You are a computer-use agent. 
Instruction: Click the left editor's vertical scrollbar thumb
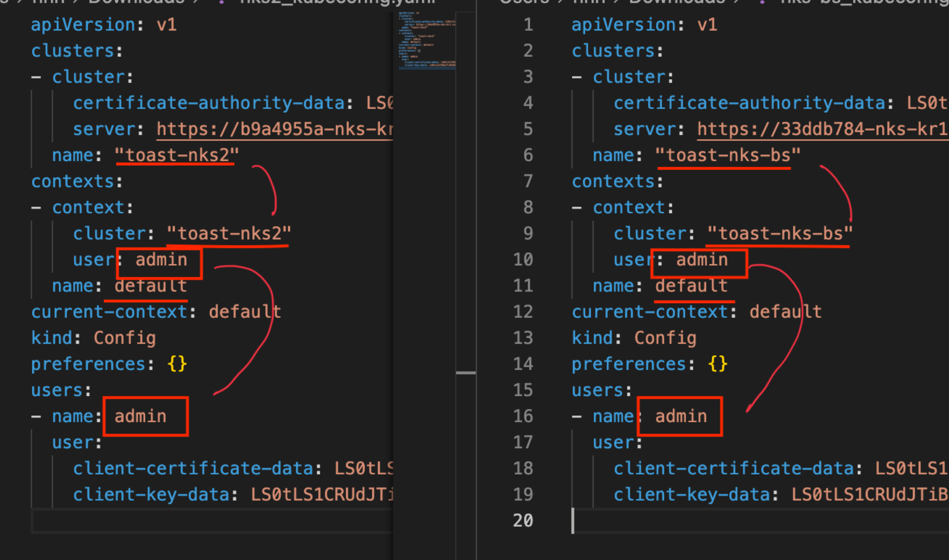(x=465, y=372)
